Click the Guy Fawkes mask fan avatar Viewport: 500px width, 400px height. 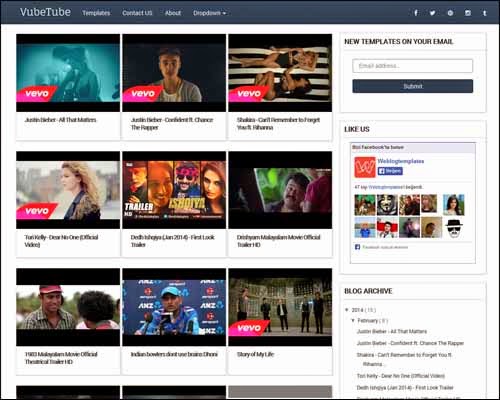pyautogui.click(x=387, y=205)
